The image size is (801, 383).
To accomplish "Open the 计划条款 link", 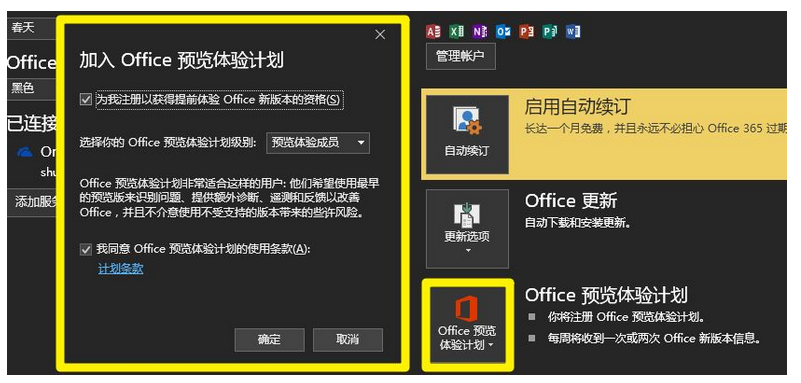I will pyautogui.click(x=121, y=269).
